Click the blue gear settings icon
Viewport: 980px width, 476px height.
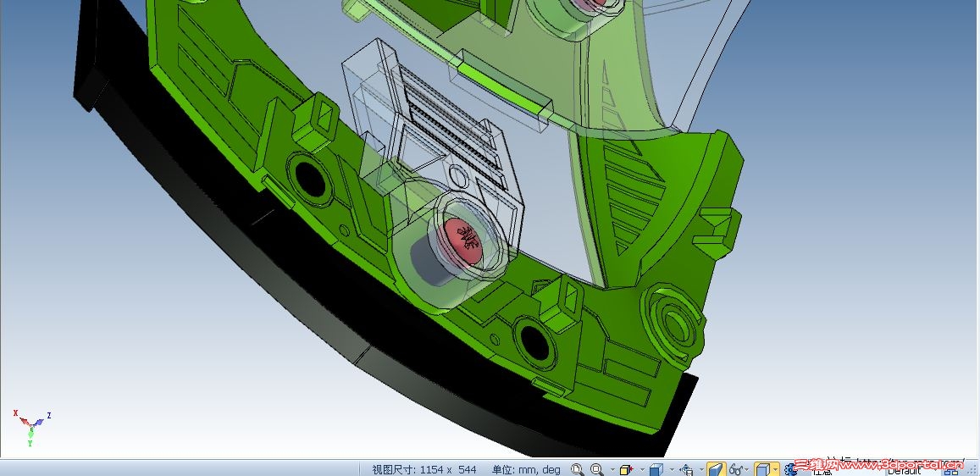(790, 469)
